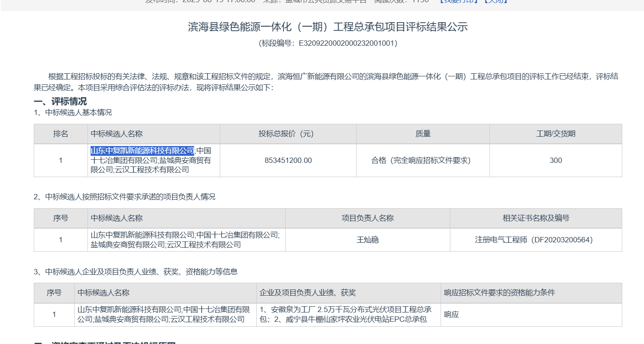Click the 响应 cell in the last table
Image resolution: width=644 pixels, height=344 pixels.
[531, 315]
